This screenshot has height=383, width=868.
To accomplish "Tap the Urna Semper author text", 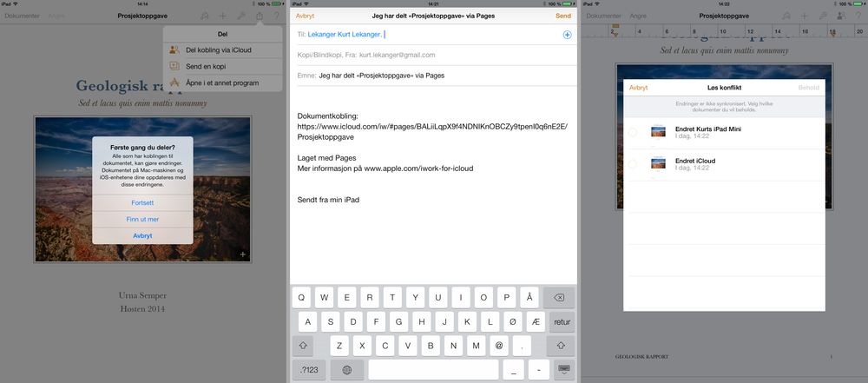I will (142, 295).
